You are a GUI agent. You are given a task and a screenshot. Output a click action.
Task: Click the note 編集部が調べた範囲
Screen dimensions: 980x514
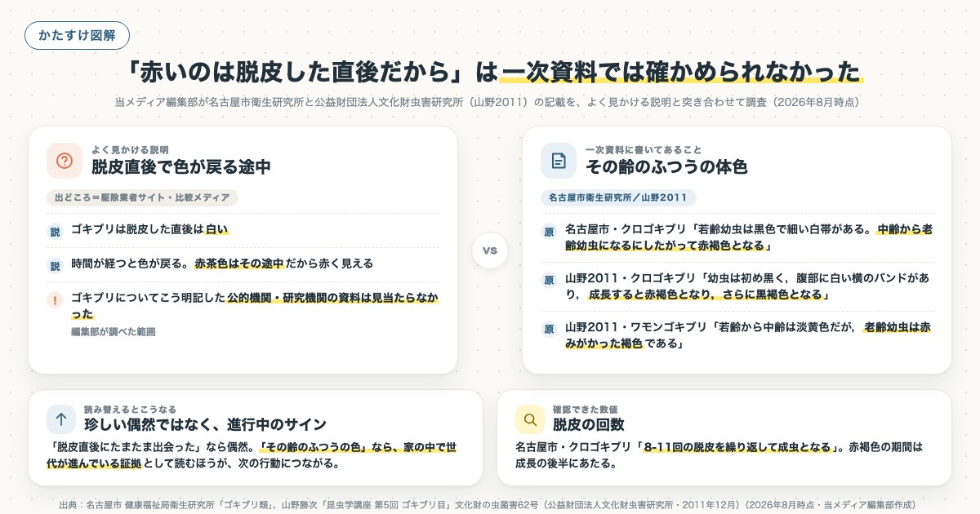[x=113, y=332]
